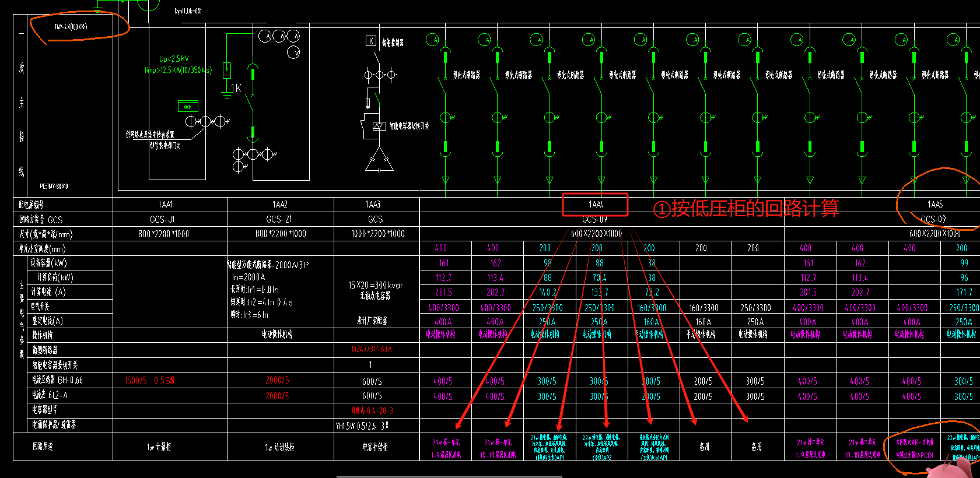980x478 pixels.
Task: Select the 1000*2200*1000 size cell
Action: (x=377, y=234)
